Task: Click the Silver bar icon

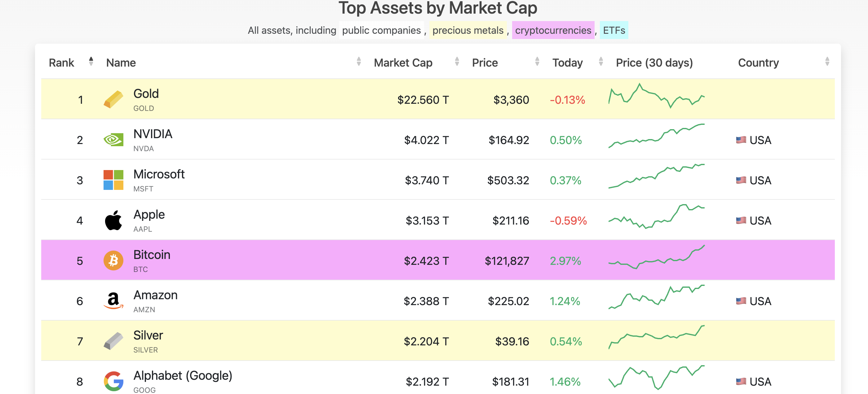Action: (113, 341)
